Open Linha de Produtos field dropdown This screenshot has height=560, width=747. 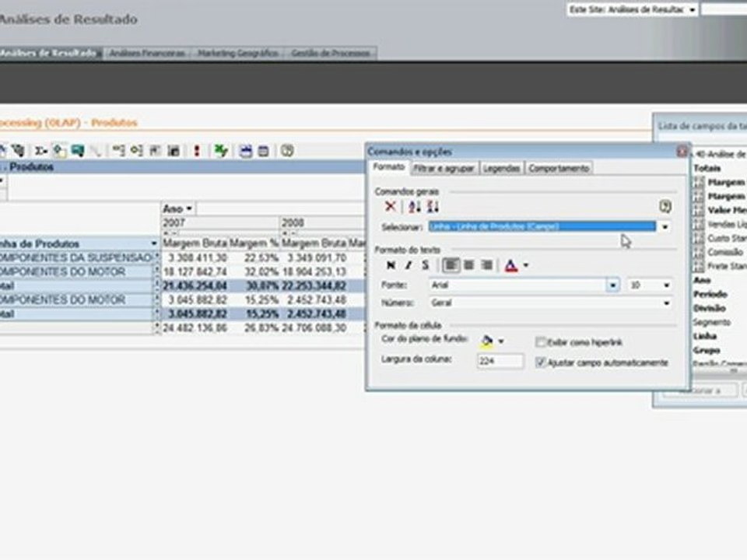(x=153, y=243)
